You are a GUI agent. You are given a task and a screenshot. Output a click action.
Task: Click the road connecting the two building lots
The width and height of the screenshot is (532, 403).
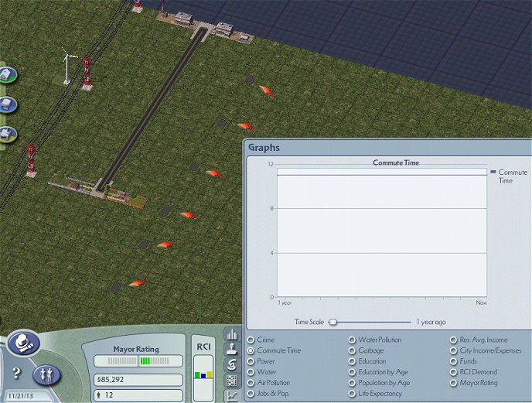point(151,109)
